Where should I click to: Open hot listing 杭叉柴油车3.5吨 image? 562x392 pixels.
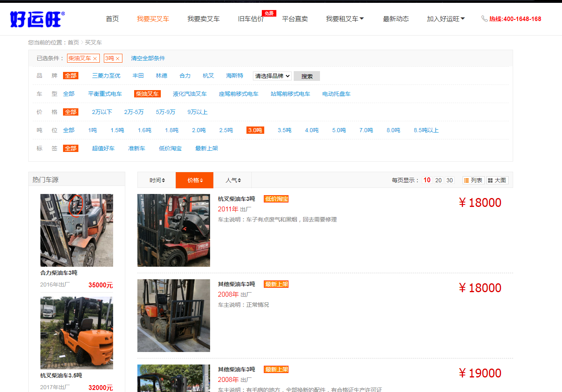(x=77, y=333)
